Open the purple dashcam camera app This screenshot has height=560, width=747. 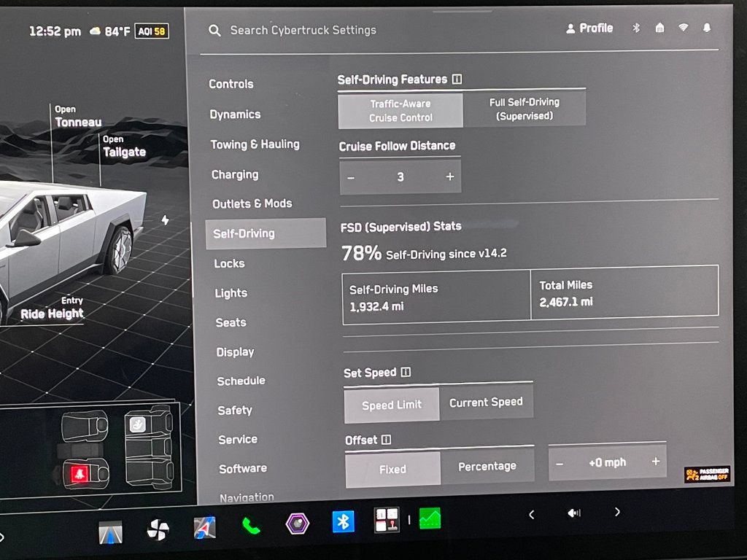click(298, 524)
